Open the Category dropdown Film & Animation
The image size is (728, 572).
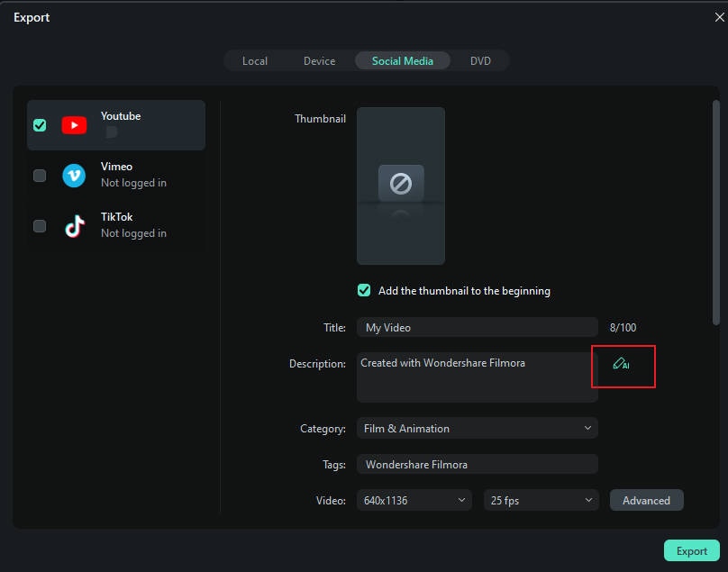tap(478, 428)
